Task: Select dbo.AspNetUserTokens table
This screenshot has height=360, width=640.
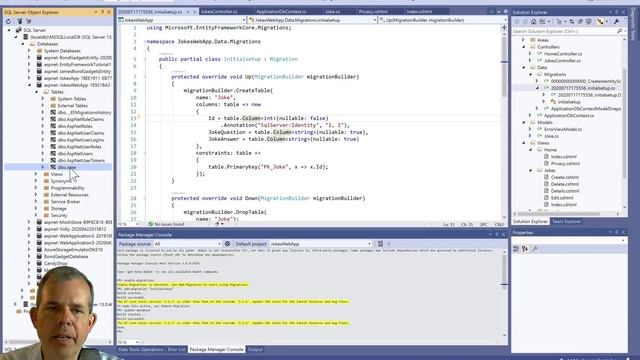Action: point(81,160)
